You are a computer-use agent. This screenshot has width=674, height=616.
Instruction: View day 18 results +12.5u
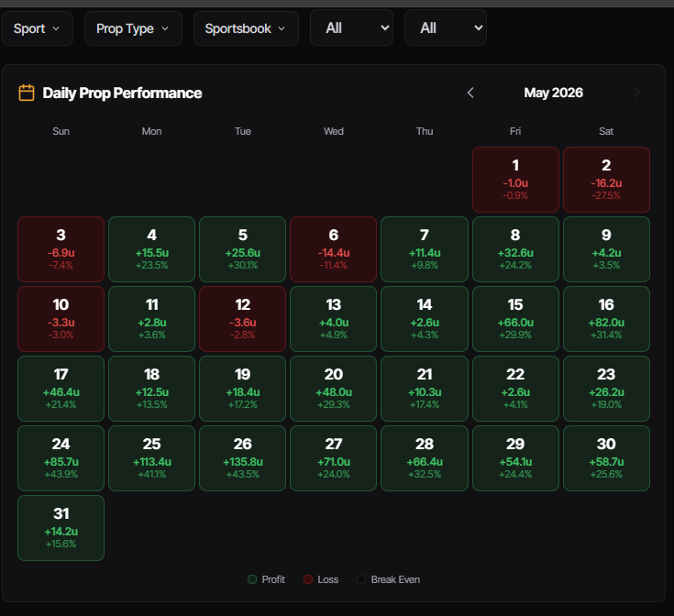(151, 389)
